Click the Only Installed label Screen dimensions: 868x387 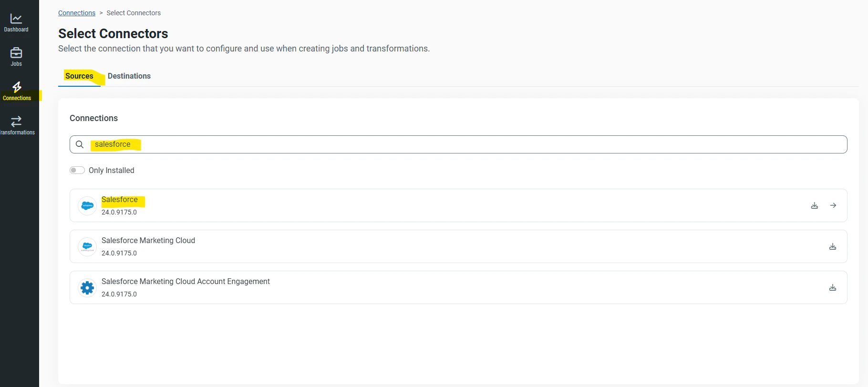(x=112, y=171)
